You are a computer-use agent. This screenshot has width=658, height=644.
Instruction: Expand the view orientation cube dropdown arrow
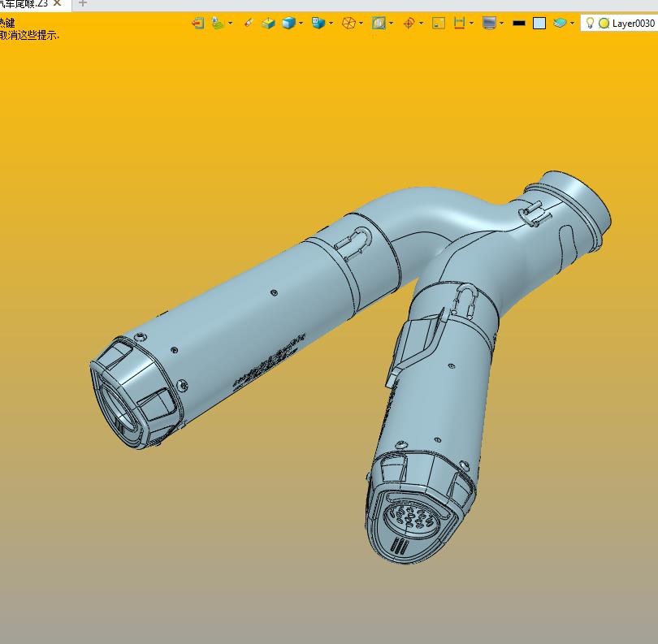click(331, 24)
